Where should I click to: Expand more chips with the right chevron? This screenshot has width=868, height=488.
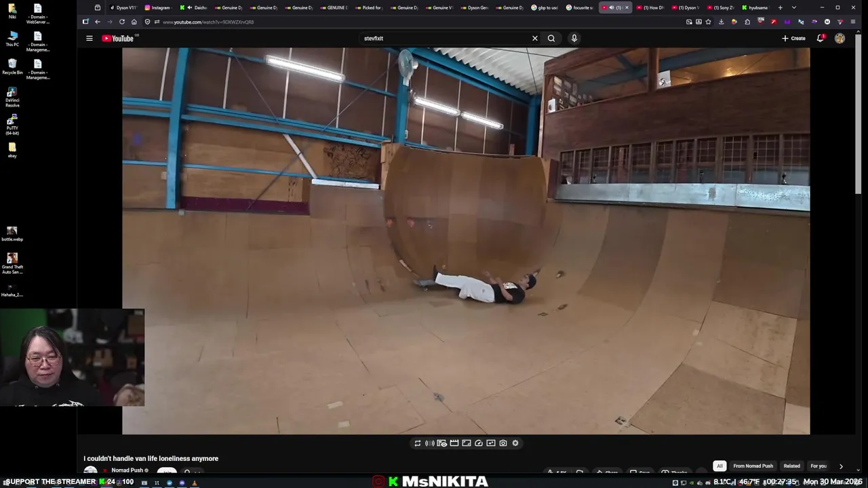tap(841, 466)
